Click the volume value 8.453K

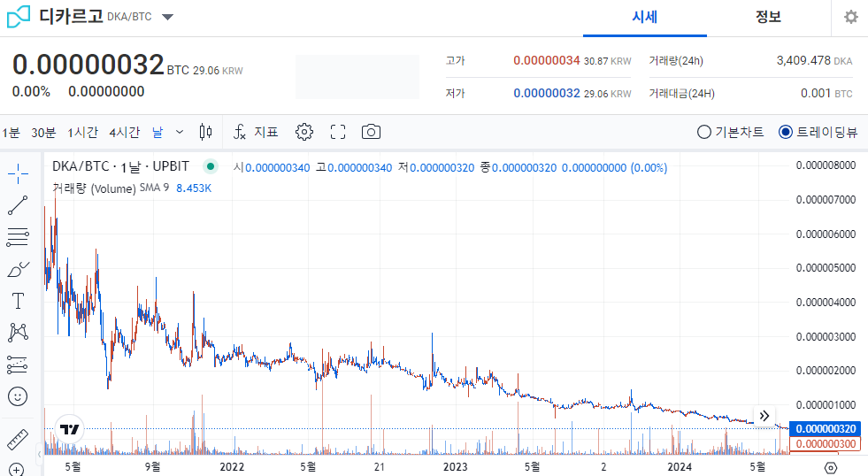coord(194,188)
